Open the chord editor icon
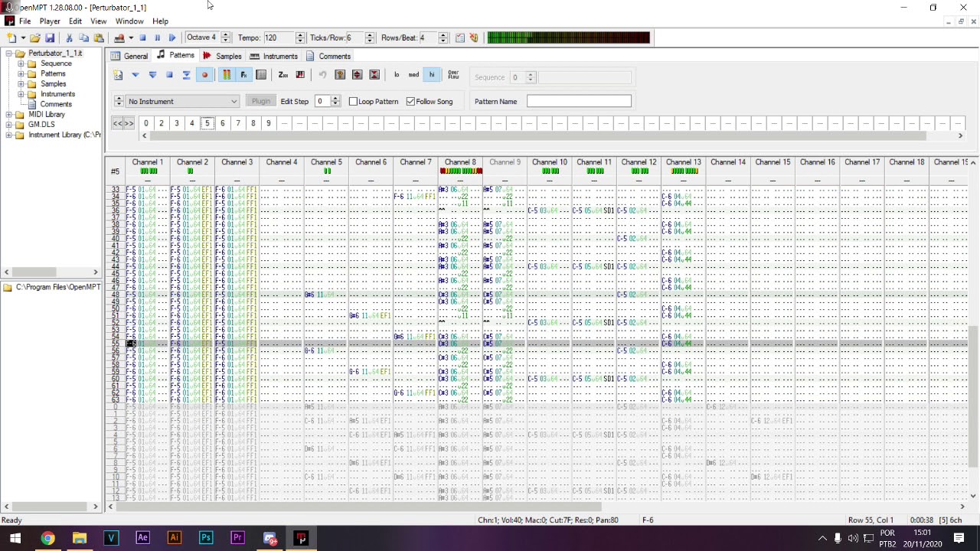 (x=300, y=75)
